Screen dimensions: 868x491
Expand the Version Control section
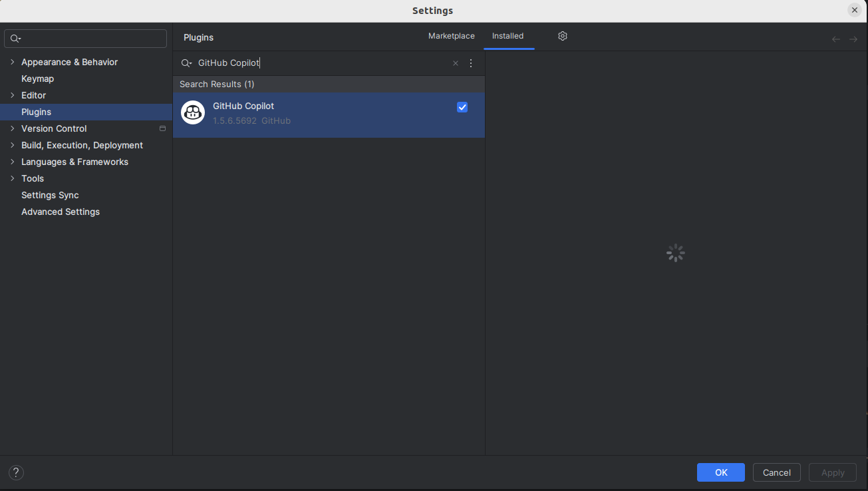12,128
